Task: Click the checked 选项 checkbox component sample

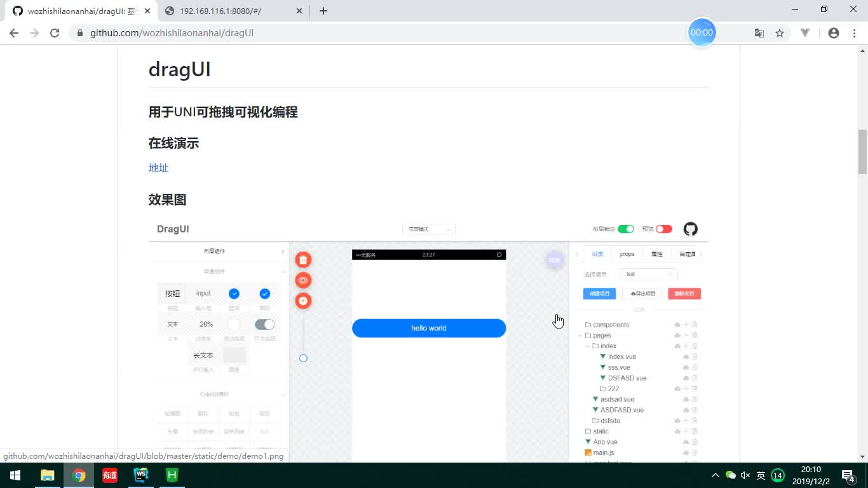Action: click(x=234, y=293)
